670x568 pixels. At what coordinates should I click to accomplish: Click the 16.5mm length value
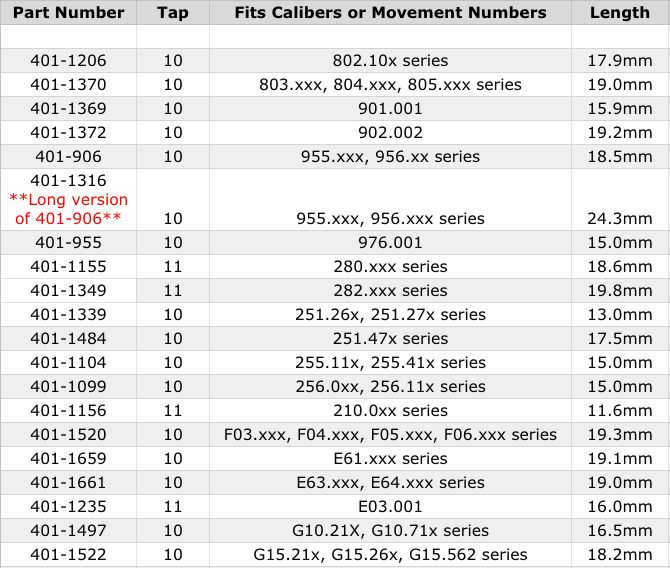[x=619, y=530]
